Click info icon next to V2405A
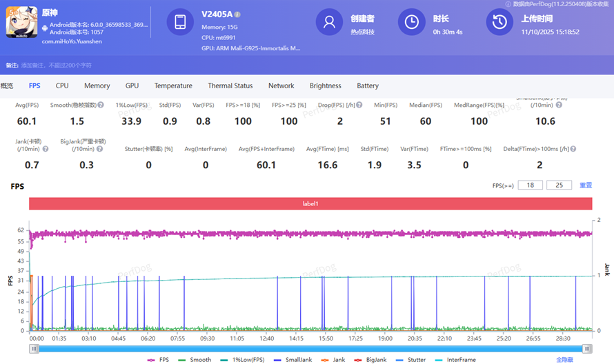Screen dimensions: 614x364 point(237,14)
